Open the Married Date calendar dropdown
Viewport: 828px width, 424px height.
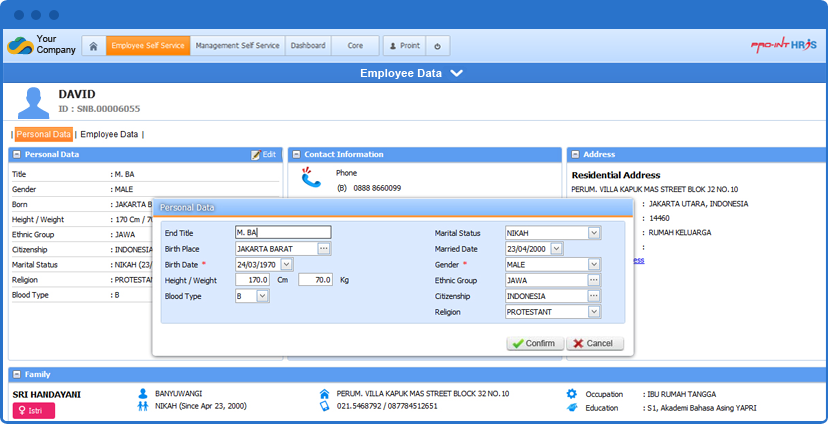point(557,248)
